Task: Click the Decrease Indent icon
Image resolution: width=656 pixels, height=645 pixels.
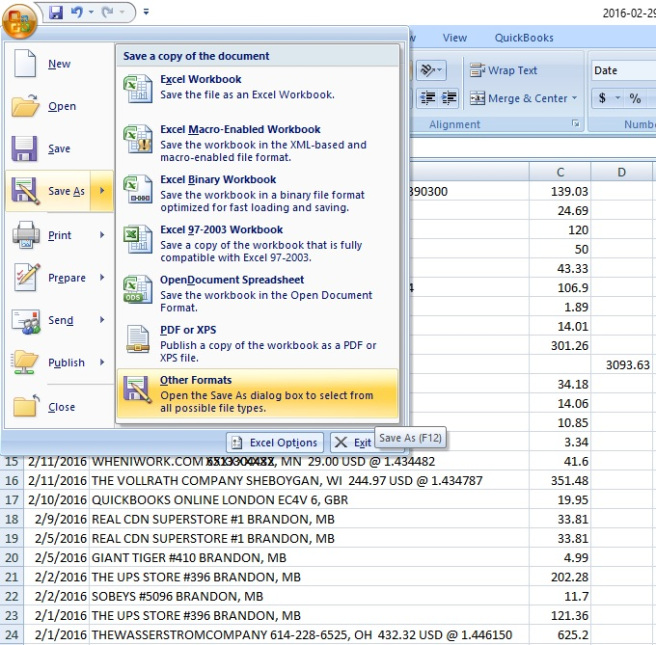Action: click(x=428, y=98)
